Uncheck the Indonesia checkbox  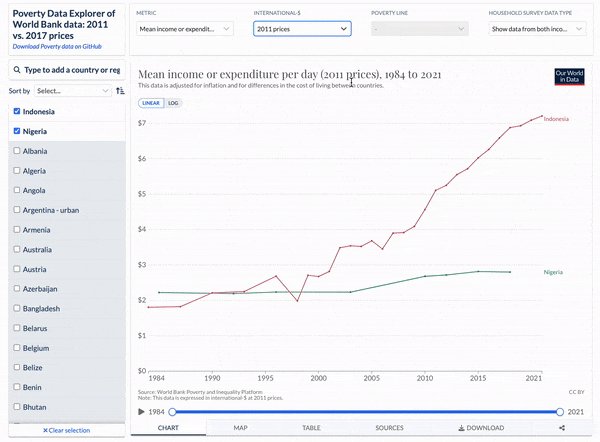click(17, 111)
